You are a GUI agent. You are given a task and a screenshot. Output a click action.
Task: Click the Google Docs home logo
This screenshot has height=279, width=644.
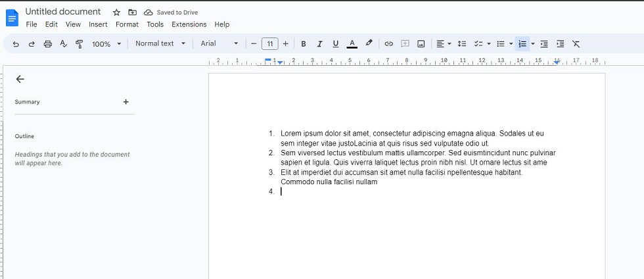click(12, 18)
